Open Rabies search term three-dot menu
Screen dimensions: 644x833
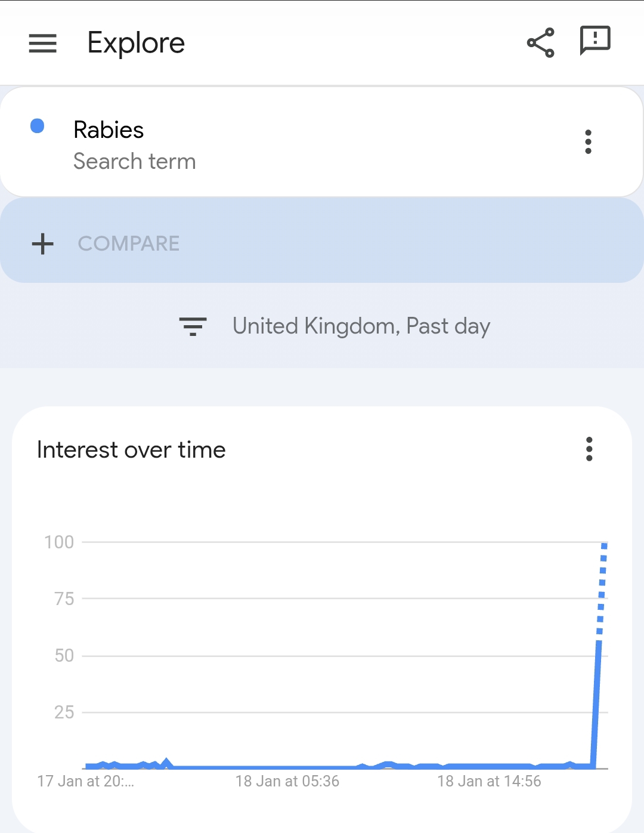tap(588, 142)
